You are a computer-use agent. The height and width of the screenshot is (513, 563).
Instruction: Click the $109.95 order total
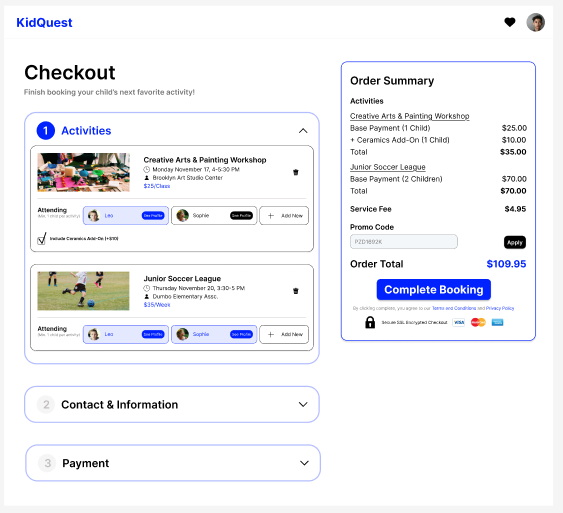pyautogui.click(x=506, y=264)
